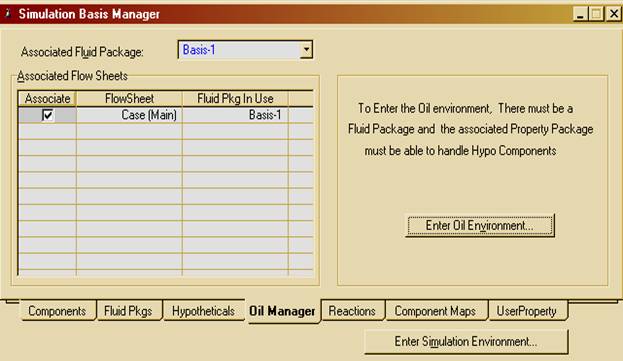The image size is (623, 361).
Task: Click the FlowSheet column header
Action: point(129,98)
